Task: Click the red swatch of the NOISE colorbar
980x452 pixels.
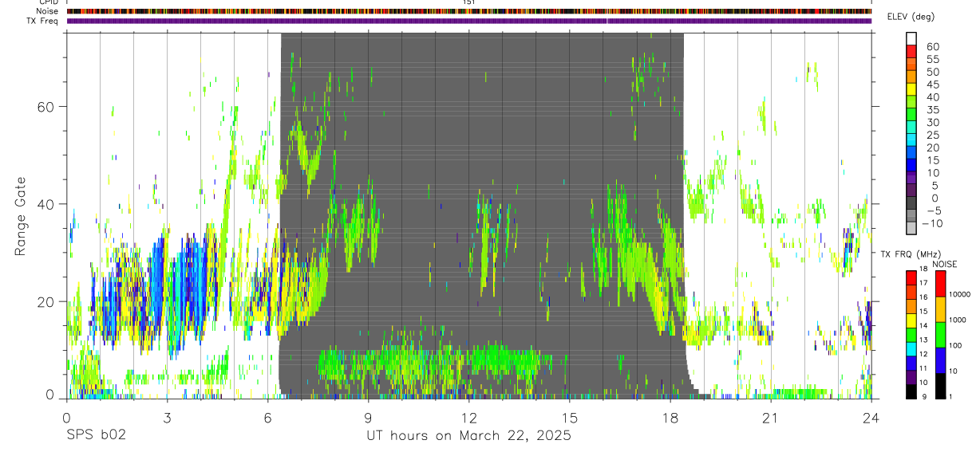Action: click(x=940, y=284)
